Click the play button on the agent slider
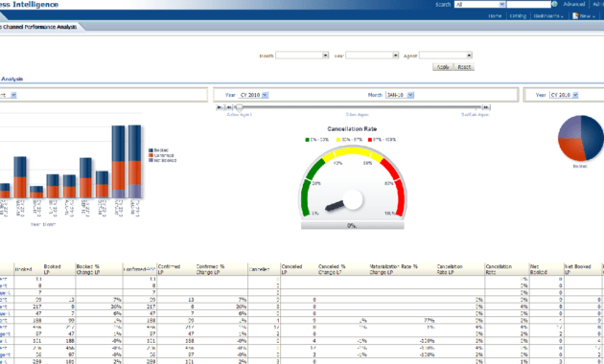604x364 pixels. coord(220,107)
